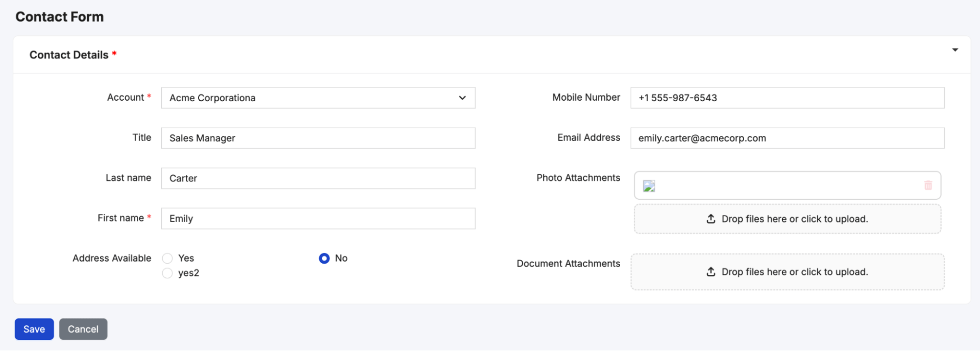Open the Account dropdown

click(317, 98)
